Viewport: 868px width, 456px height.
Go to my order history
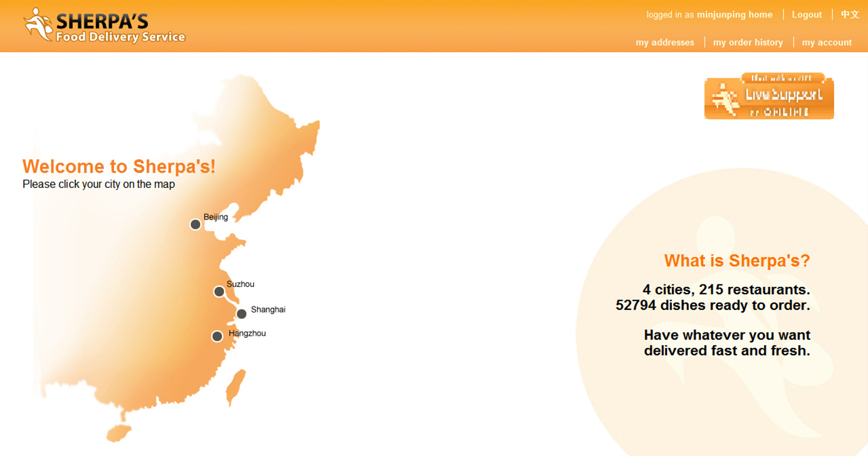point(748,42)
